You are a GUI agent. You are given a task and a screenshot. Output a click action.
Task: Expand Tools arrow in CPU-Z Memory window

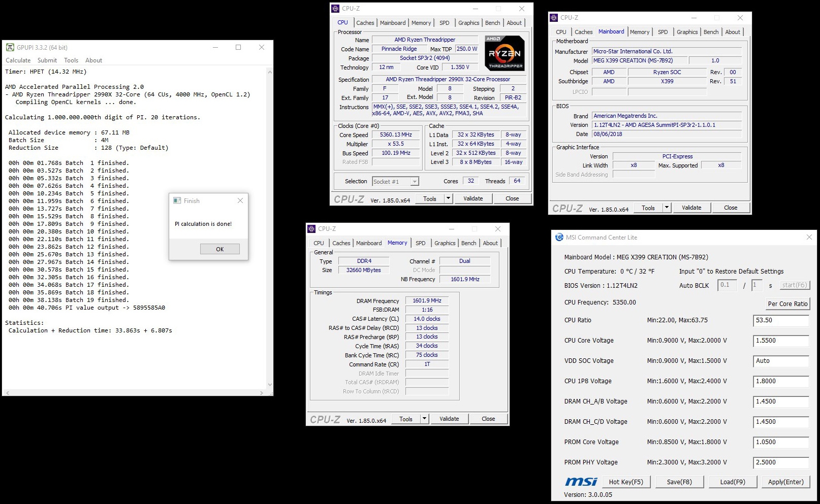[425, 419]
